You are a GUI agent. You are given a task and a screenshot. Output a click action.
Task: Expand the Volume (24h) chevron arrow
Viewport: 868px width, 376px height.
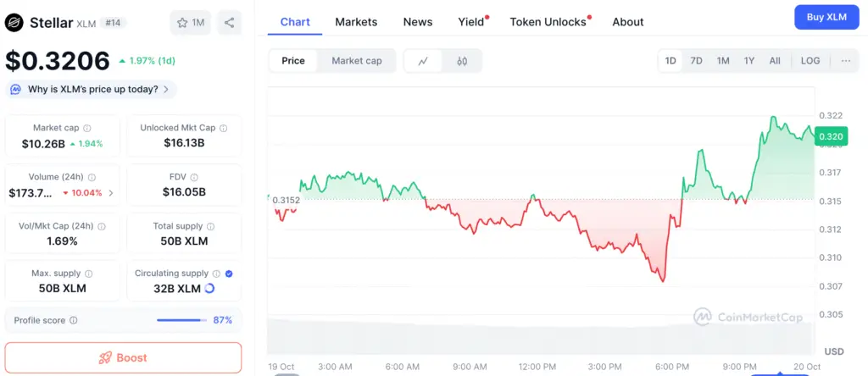pyautogui.click(x=110, y=193)
